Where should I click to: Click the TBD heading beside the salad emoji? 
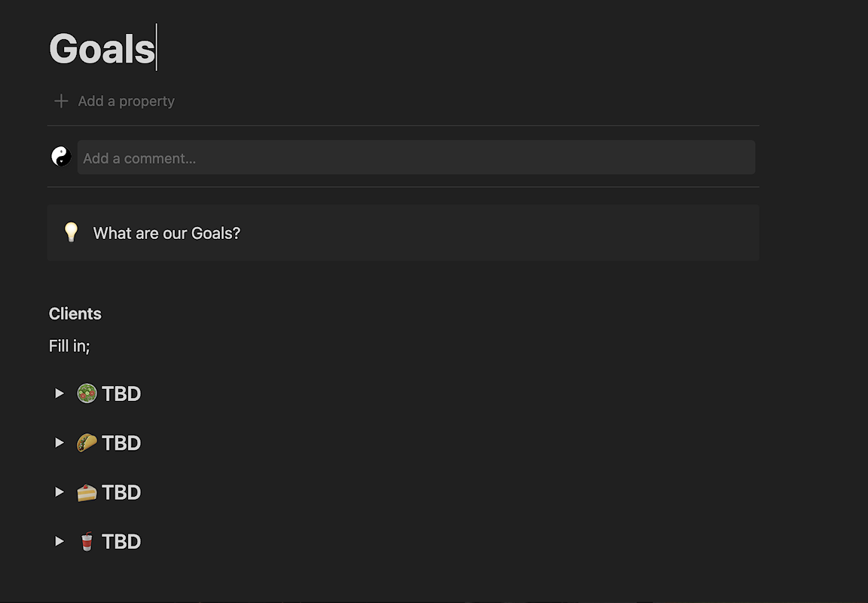121,393
